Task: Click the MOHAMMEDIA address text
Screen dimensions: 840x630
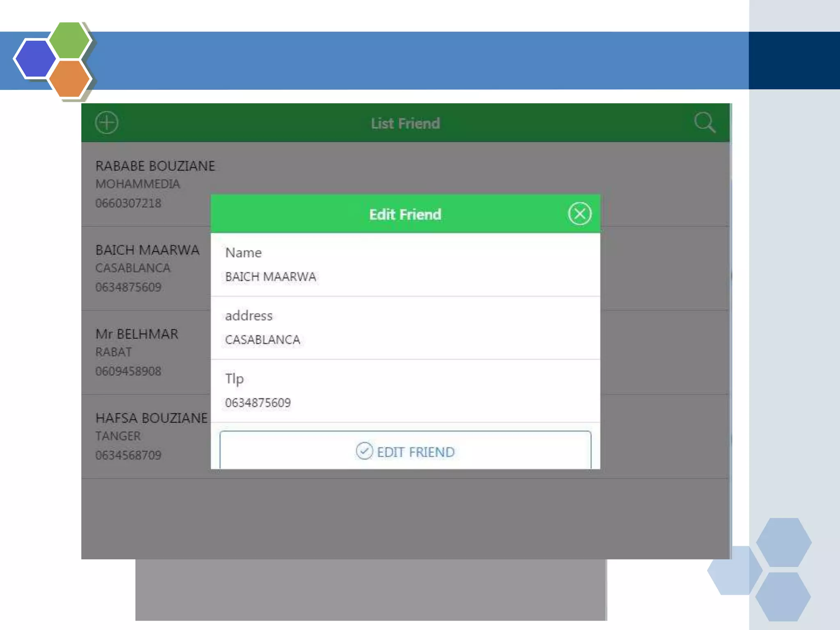Action: click(137, 184)
